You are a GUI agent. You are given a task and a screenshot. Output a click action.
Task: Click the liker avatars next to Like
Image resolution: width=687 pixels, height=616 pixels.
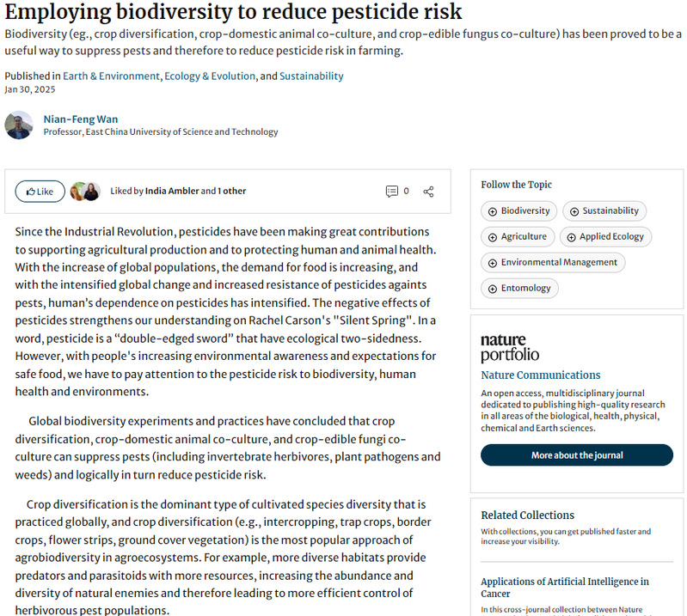(x=85, y=191)
